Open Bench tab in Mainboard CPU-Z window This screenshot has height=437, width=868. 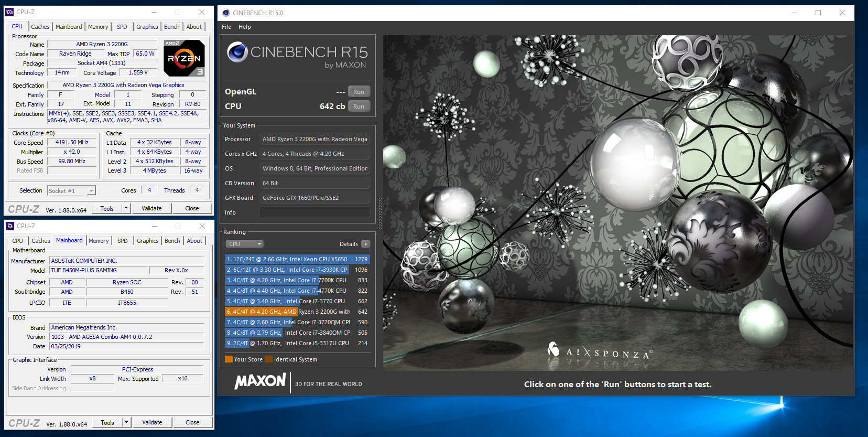click(x=172, y=241)
